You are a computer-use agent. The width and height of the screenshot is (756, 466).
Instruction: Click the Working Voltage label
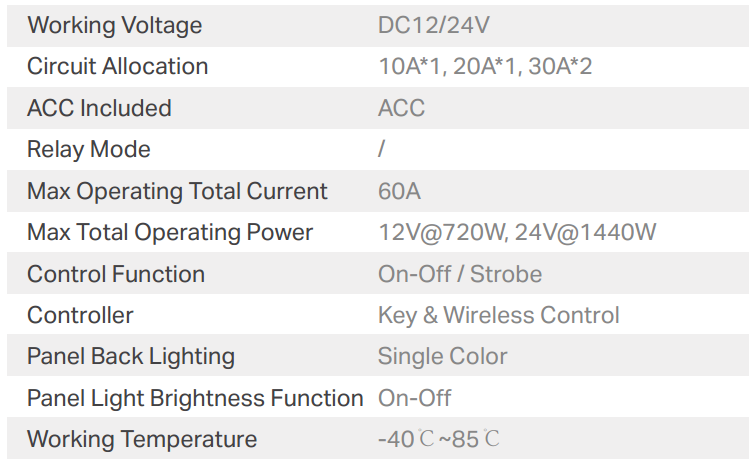click(x=114, y=26)
